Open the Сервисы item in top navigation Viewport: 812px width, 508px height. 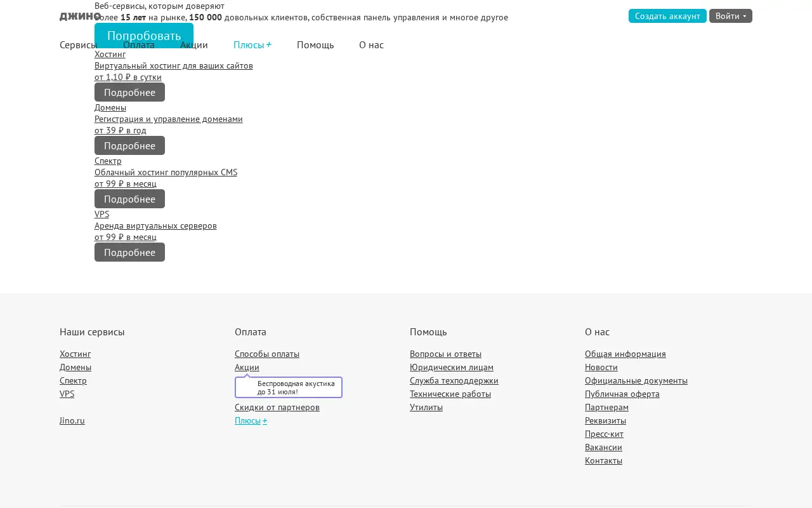click(78, 45)
